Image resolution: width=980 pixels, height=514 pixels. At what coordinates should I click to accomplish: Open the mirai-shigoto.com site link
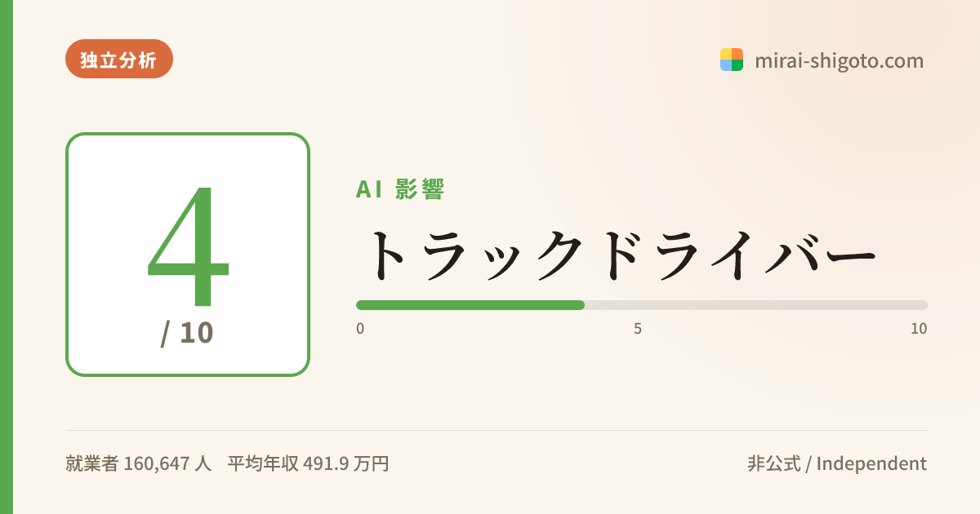(839, 60)
